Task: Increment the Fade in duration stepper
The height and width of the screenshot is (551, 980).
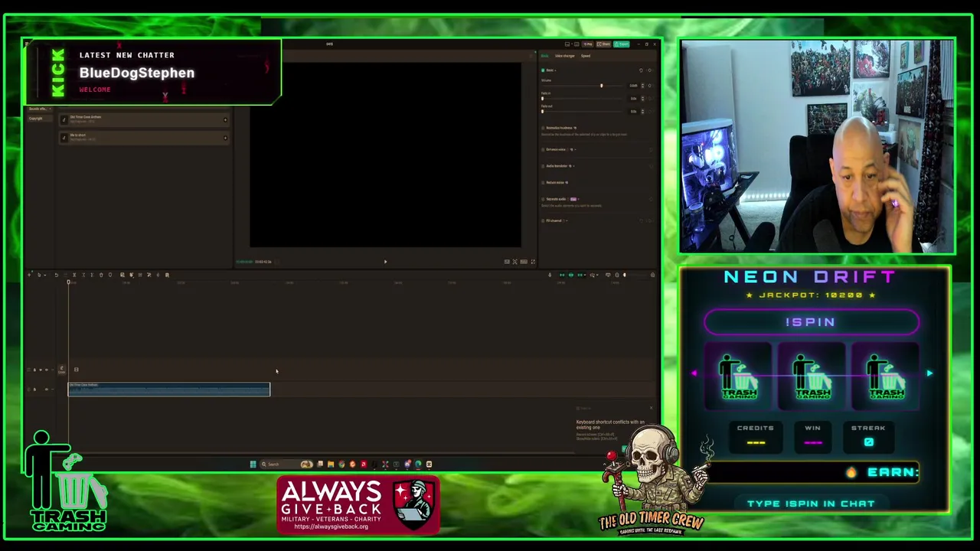Action: pyautogui.click(x=642, y=97)
